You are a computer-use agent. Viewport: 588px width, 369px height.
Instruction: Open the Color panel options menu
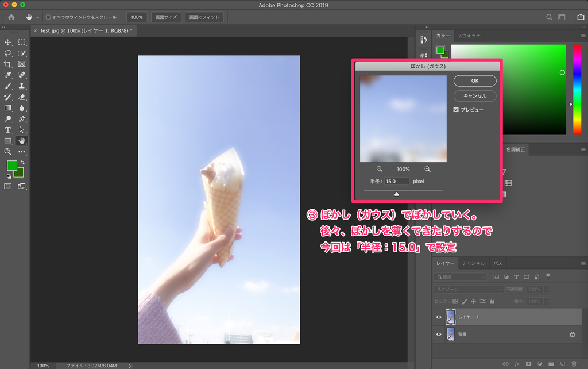pos(583,36)
